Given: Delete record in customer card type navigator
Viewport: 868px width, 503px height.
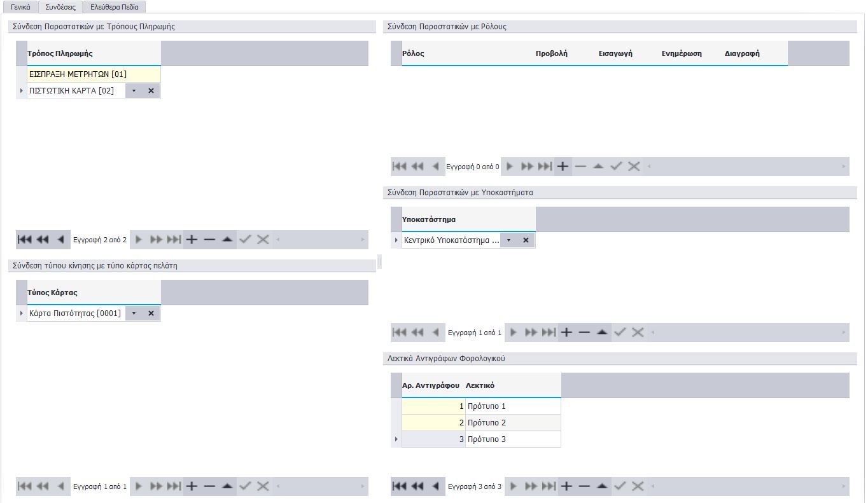Looking at the screenshot, I should point(209,486).
